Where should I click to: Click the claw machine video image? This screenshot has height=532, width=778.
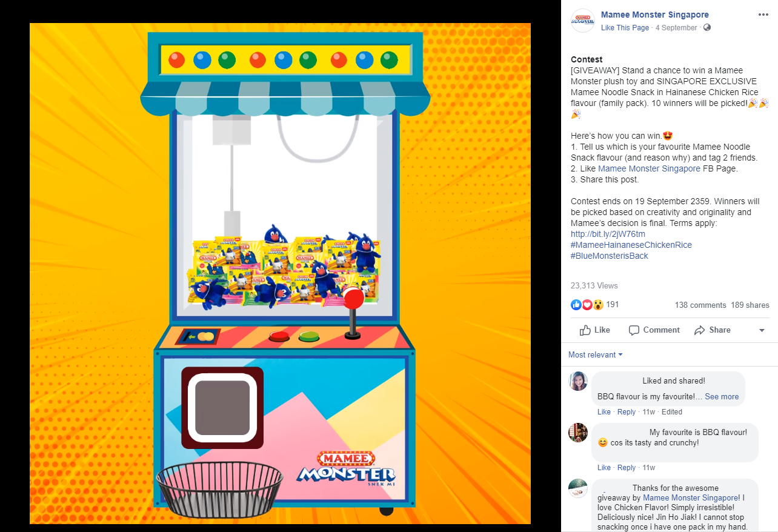pos(280,273)
